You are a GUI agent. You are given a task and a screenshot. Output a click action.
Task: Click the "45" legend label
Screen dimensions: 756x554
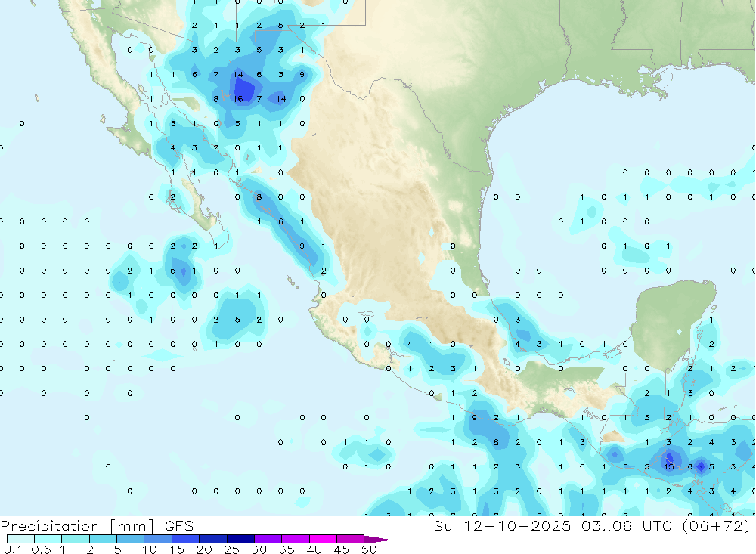pyautogui.click(x=342, y=549)
